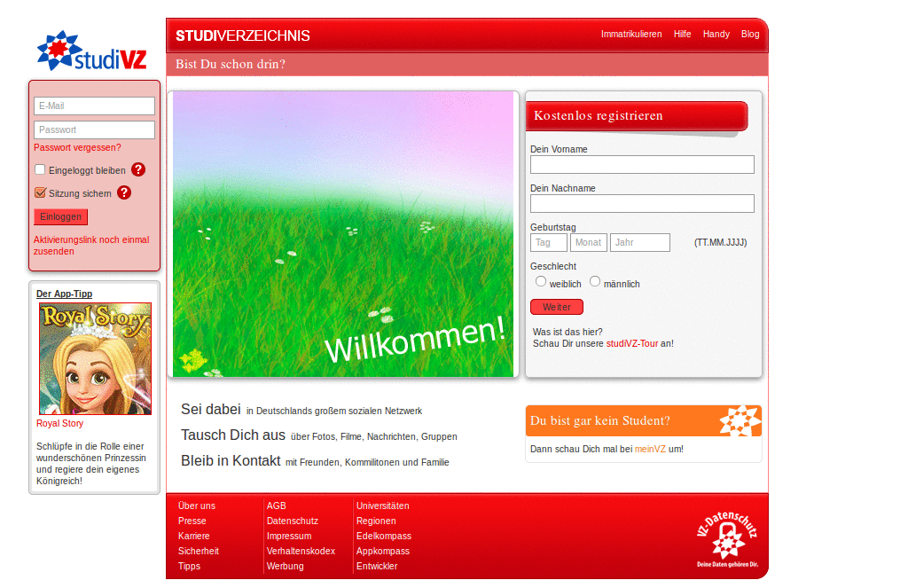The image size is (908, 588).
Task: Open Karriere footer link
Action: click(193, 536)
